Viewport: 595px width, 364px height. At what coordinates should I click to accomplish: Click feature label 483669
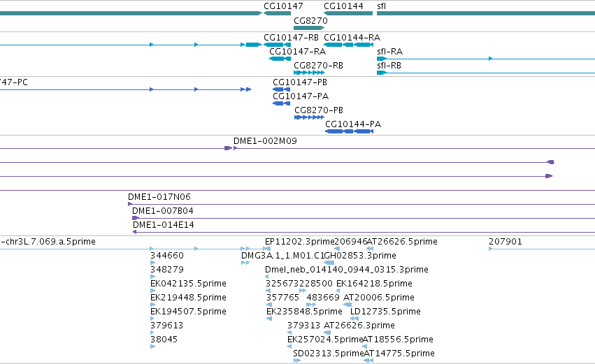tap(323, 298)
